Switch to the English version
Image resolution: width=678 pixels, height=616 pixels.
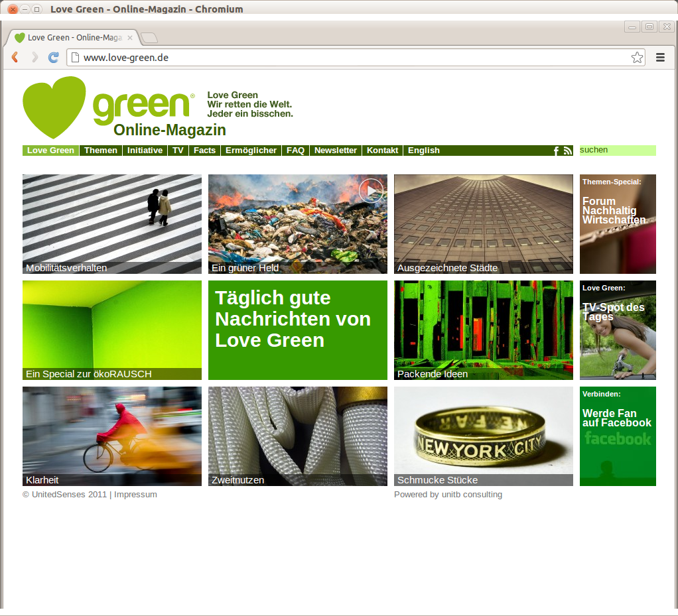pyautogui.click(x=424, y=151)
